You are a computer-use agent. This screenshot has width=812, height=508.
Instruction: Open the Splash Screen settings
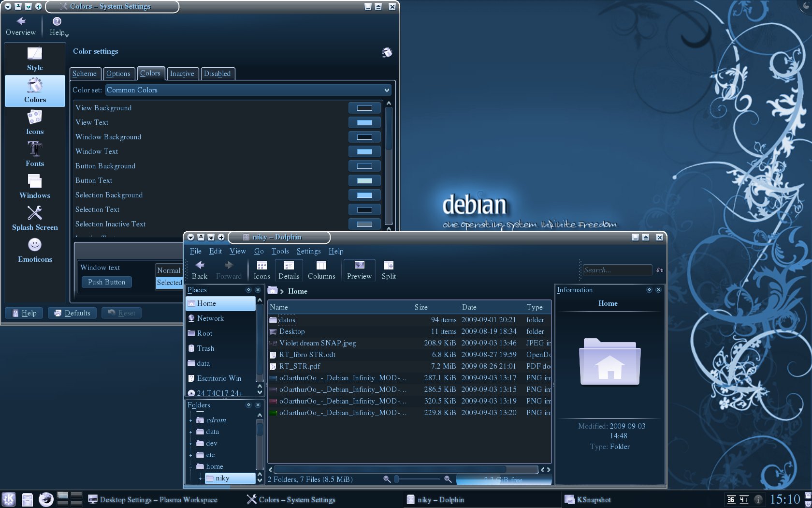35,218
